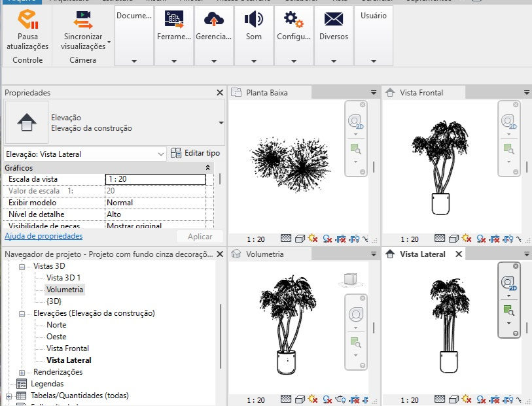Expand the Tabelas/Quantidades tree node

[x=9, y=396]
